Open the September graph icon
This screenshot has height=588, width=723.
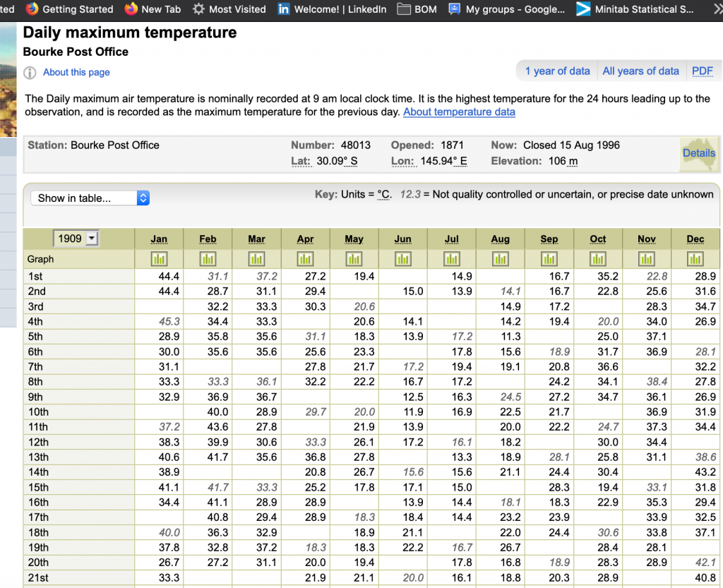pos(549,259)
